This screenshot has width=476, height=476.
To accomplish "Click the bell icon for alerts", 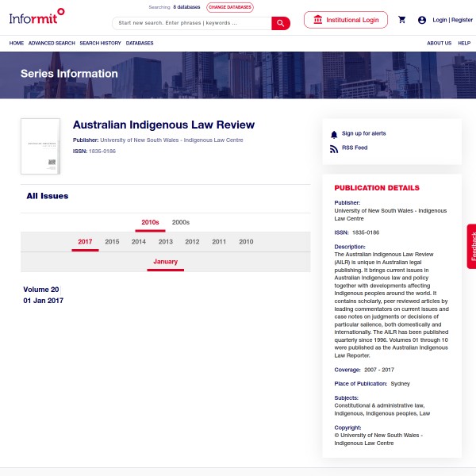I will click(x=334, y=134).
